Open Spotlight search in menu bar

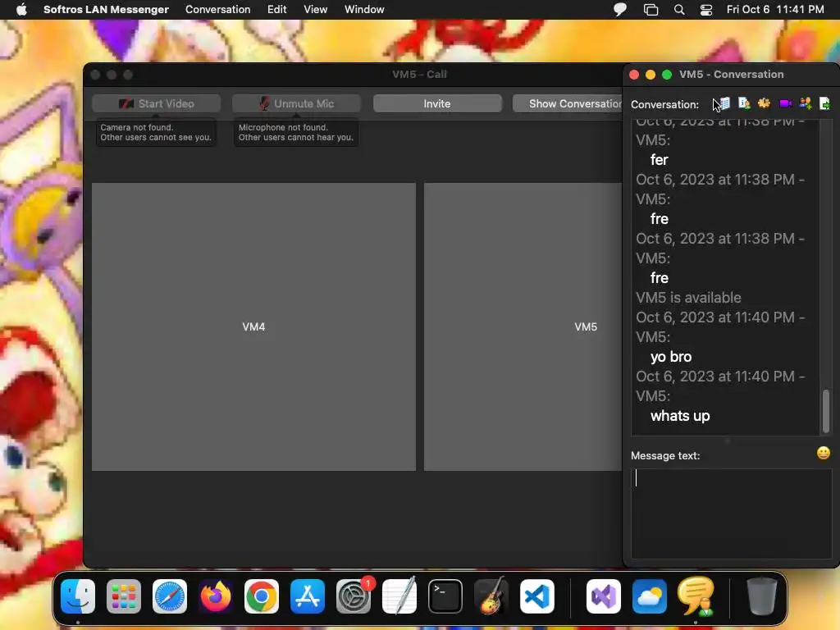tap(679, 10)
